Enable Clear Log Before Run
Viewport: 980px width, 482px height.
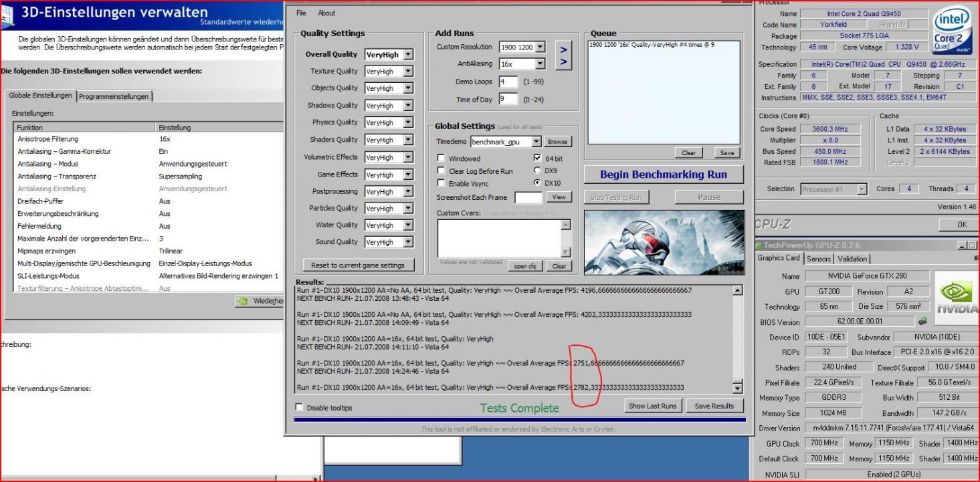[442, 171]
